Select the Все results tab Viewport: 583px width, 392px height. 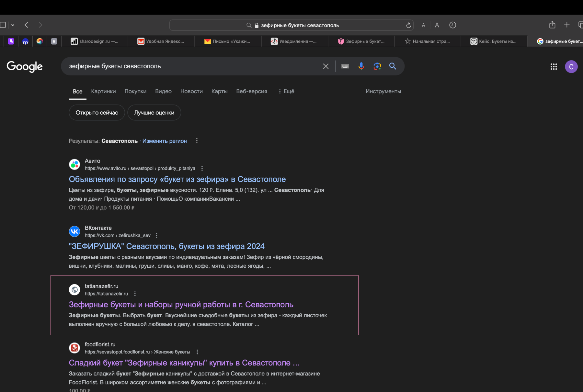(77, 91)
